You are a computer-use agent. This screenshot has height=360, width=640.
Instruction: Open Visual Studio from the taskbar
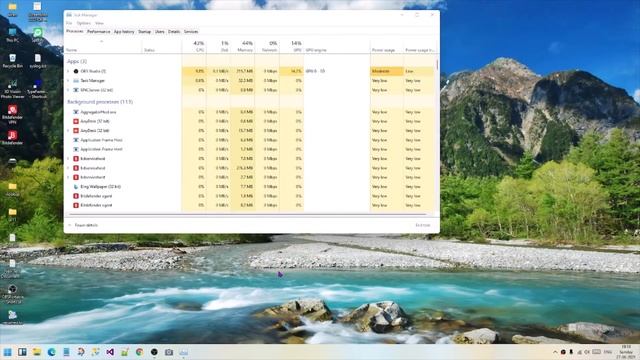pyautogui.click(x=110, y=352)
